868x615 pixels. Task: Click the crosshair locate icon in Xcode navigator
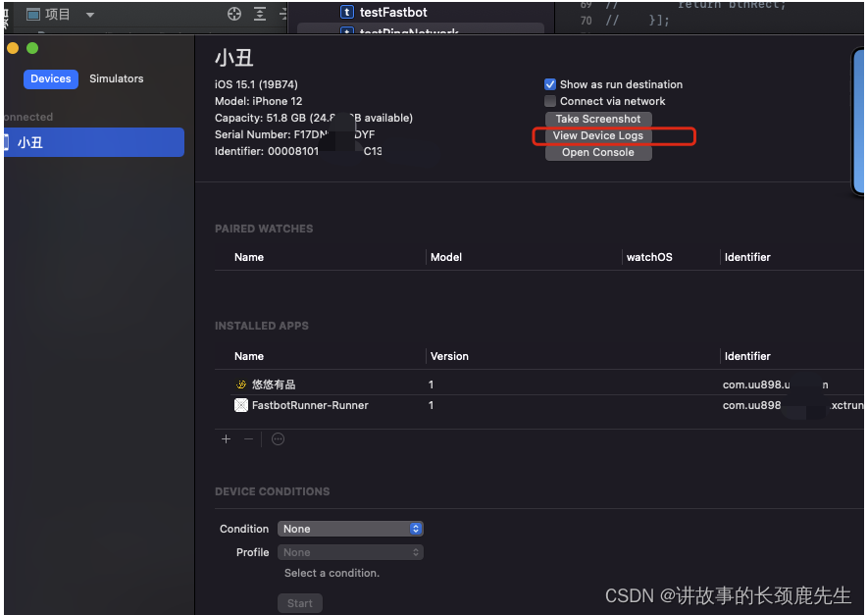coord(234,14)
